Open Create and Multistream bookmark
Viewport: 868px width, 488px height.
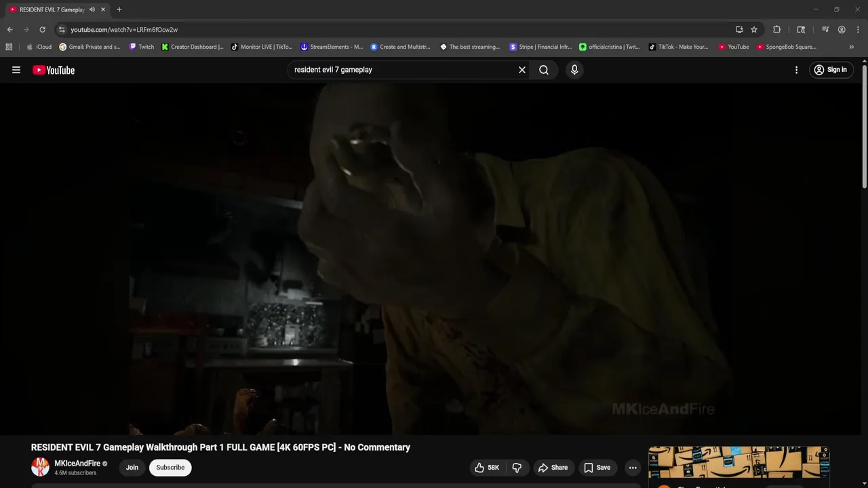pyautogui.click(x=401, y=47)
